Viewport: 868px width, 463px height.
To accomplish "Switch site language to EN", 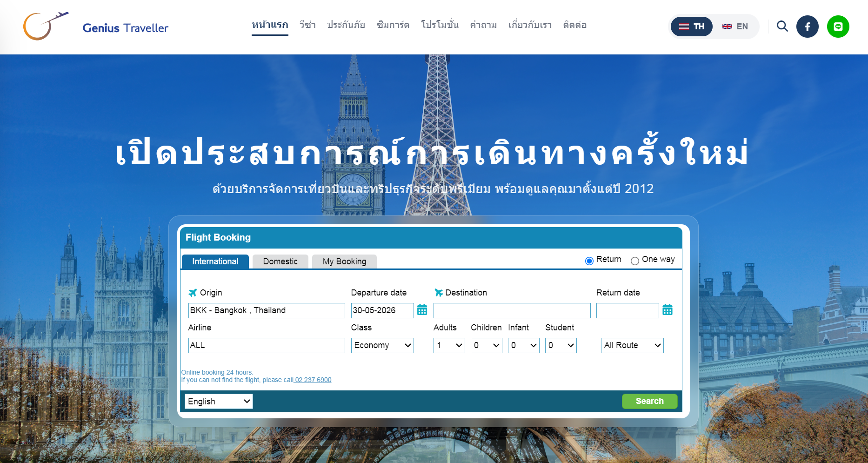I will coord(735,27).
